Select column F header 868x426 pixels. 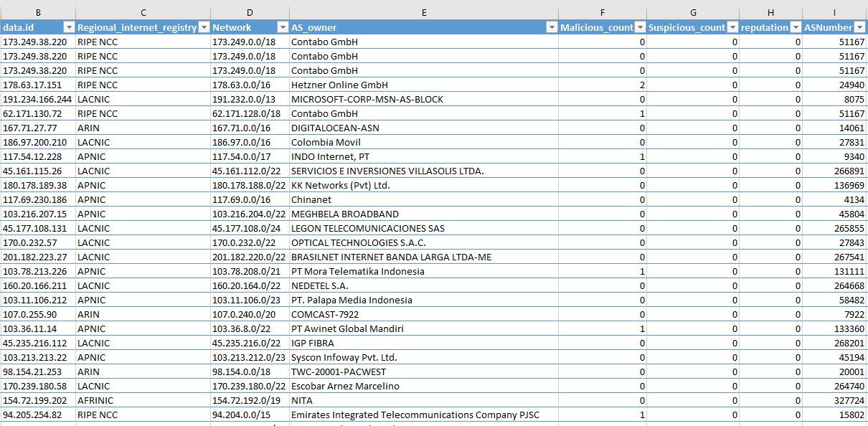pos(603,12)
